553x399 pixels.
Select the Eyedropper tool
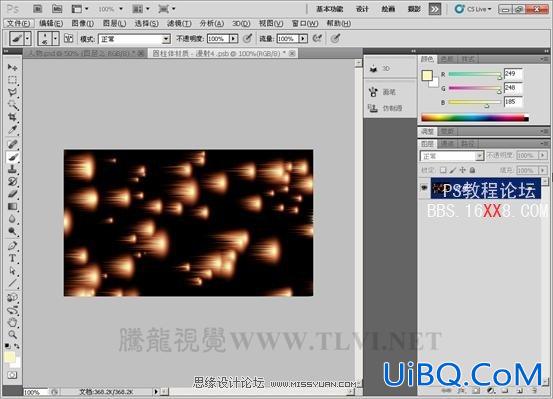click(12, 129)
